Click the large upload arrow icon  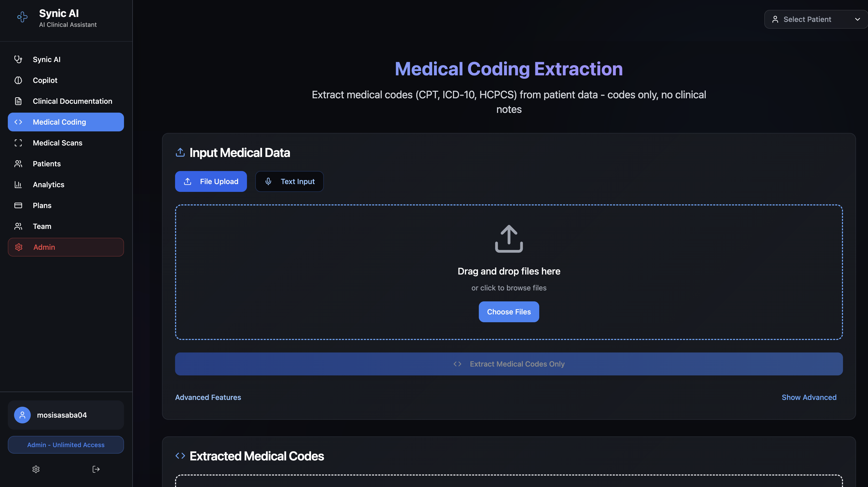point(509,239)
